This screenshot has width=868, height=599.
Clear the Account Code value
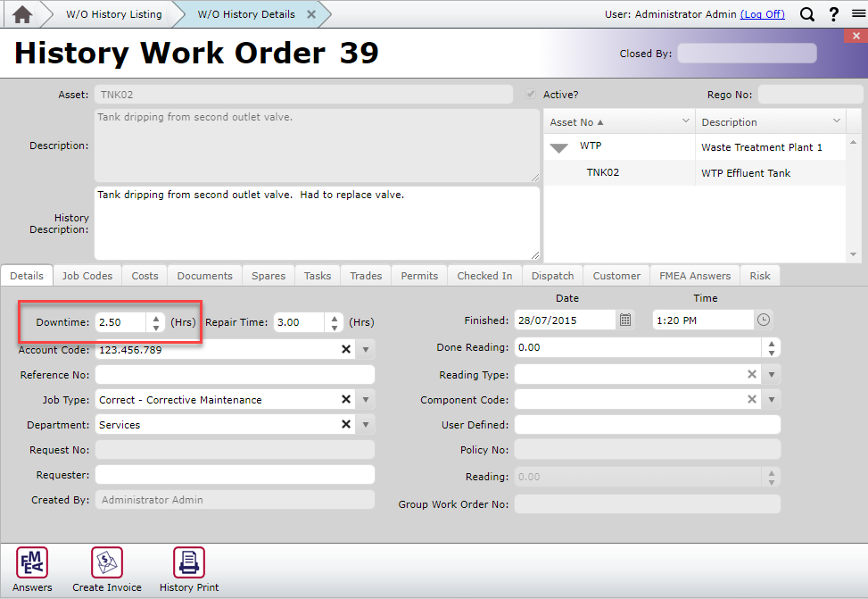tap(346, 350)
